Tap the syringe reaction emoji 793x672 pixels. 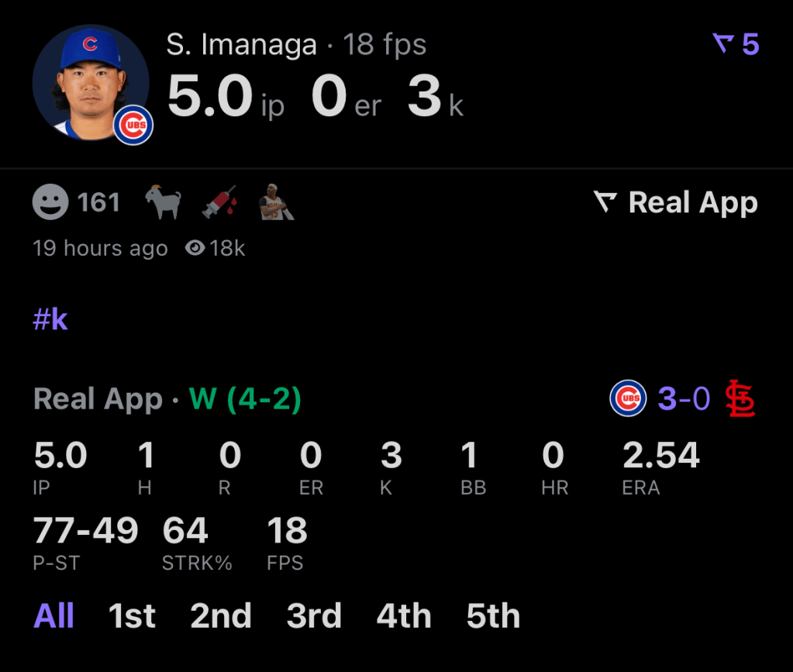pyautogui.click(x=220, y=204)
